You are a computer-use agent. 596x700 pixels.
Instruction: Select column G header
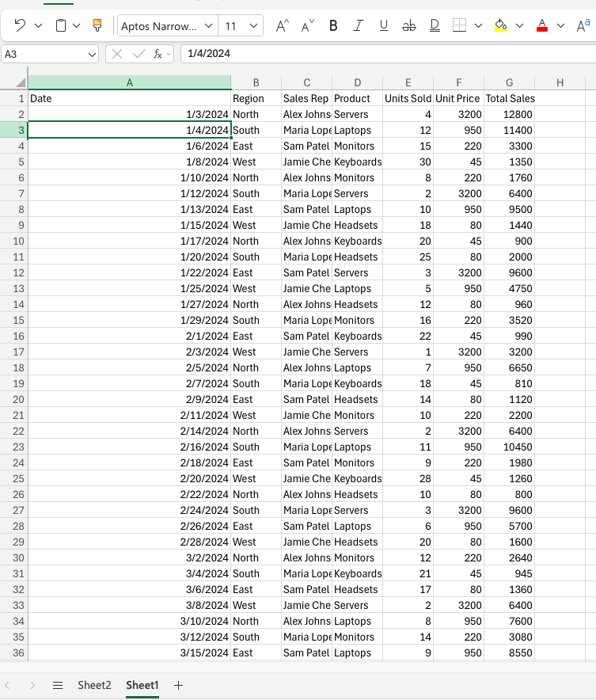click(x=509, y=82)
